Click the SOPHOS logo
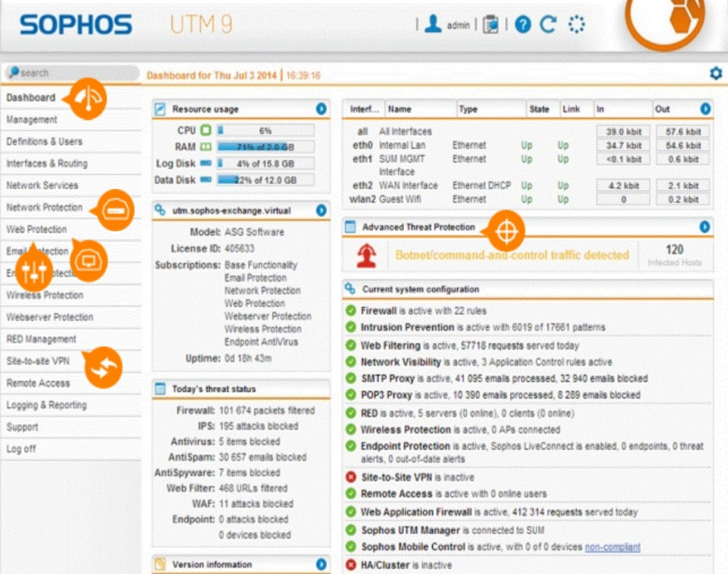Screen dimensions: 728x574 tap(75, 24)
